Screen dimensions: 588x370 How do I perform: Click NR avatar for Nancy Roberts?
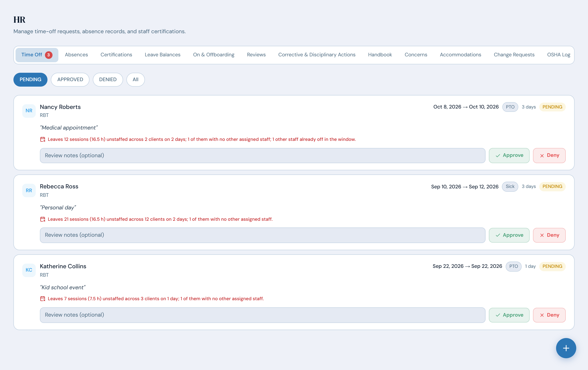click(x=29, y=111)
